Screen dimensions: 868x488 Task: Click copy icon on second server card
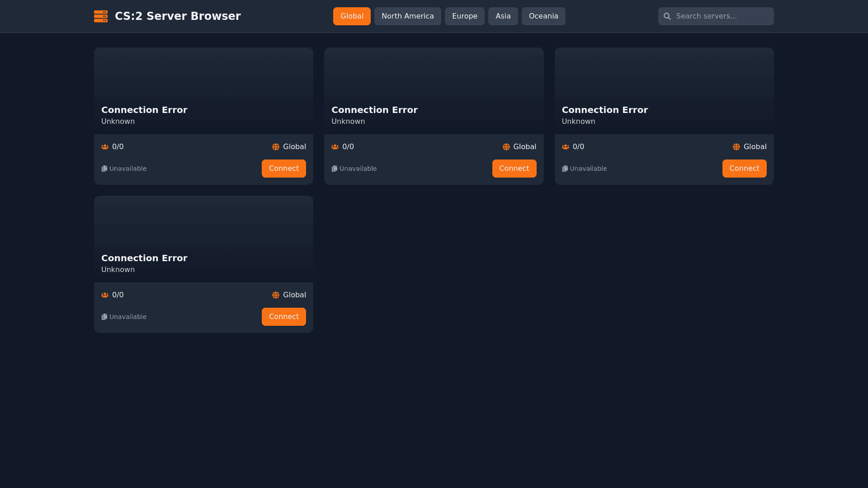click(x=335, y=169)
